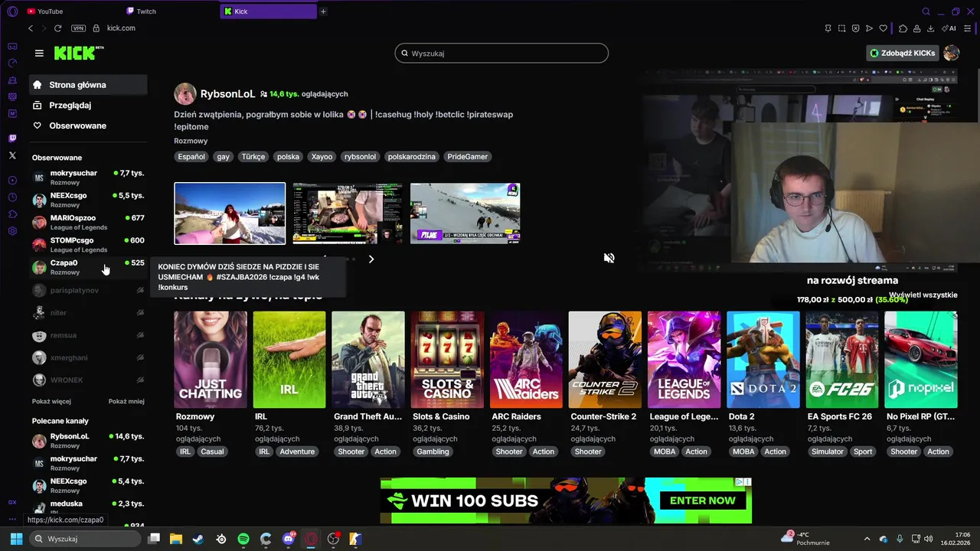
Task: Unmute the featured stream preview
Action: click(609, 258)
